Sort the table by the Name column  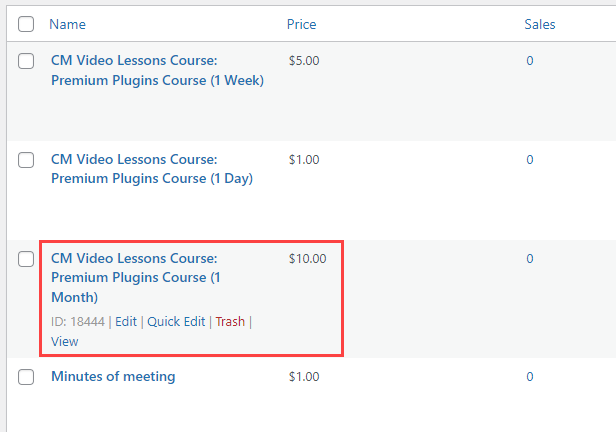[67, 24]
